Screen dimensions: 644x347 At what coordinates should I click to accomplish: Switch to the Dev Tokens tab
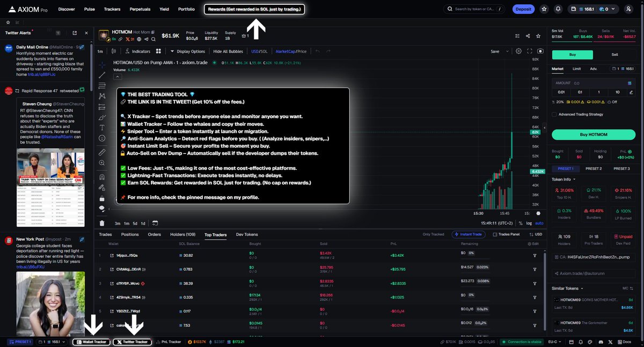pyautogui.click(x=247, y=235)
